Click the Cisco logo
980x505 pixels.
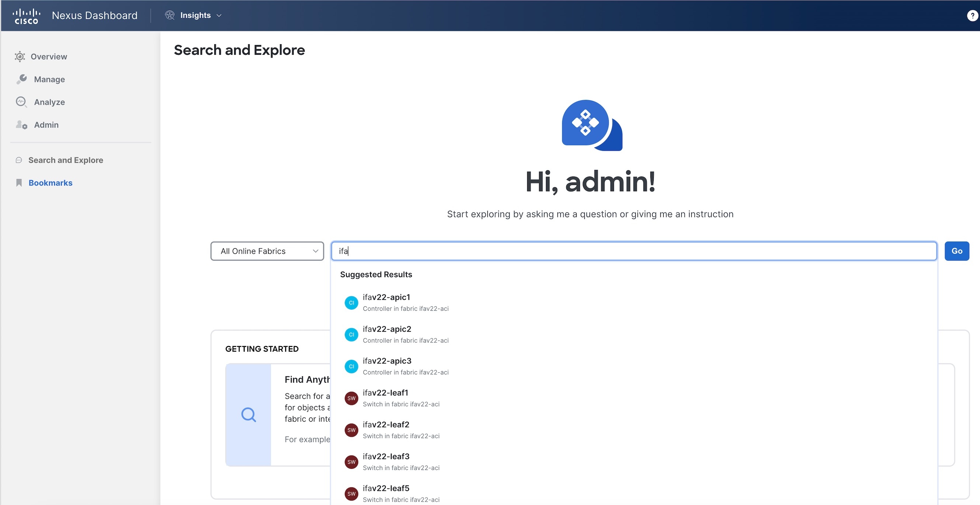click(26, 16)
